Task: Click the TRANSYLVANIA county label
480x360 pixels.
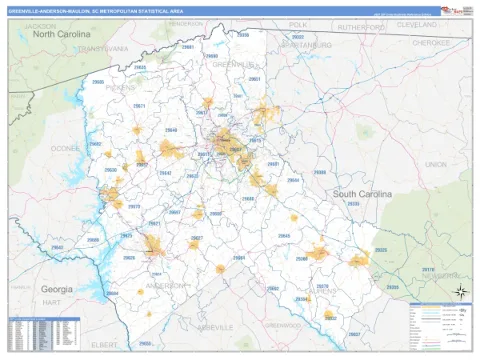Action: (x=103, y=49)
